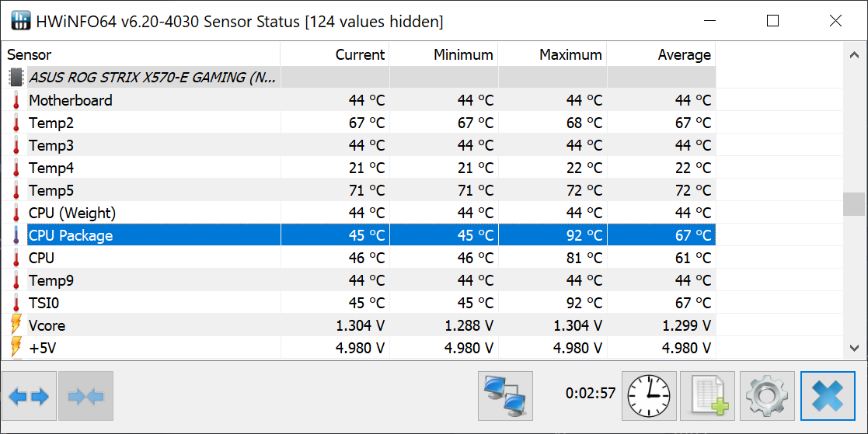868x434 pixels.
Task: Open sensor settings via the gear icon
Action: [x=767, y=396]
